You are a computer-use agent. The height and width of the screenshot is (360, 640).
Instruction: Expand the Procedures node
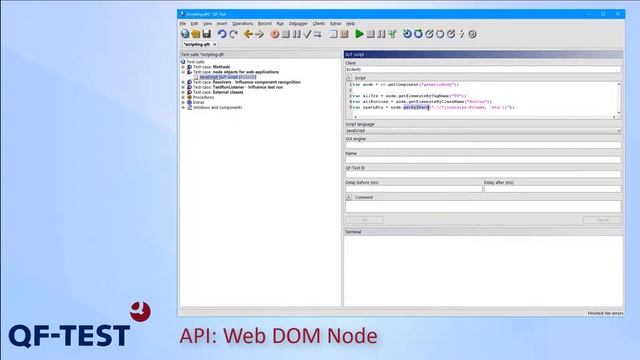[183, 97]
